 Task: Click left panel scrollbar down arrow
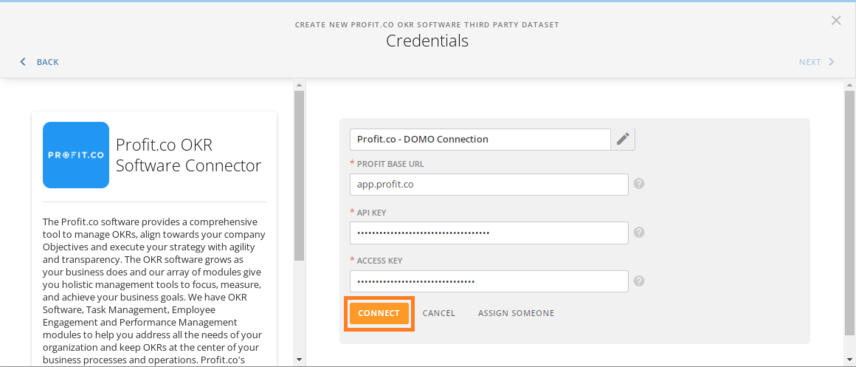(x=299, y=359)
